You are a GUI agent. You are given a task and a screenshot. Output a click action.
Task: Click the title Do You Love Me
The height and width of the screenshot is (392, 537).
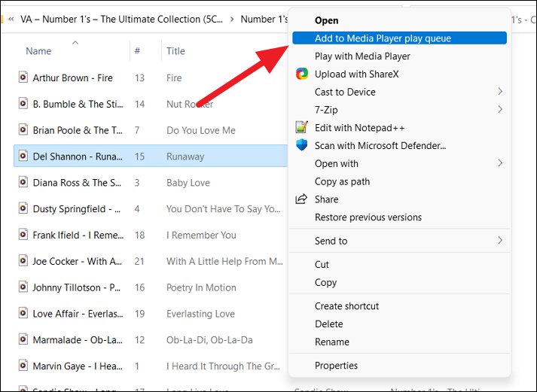[x=200, y=130]
